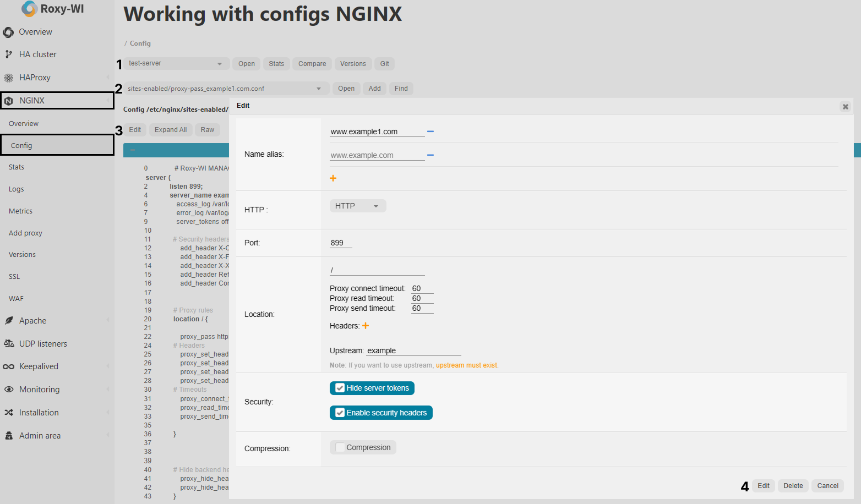Click the Expand All button
The width and height of the screenshot is (861, 504).
click(x=171, y=130)
